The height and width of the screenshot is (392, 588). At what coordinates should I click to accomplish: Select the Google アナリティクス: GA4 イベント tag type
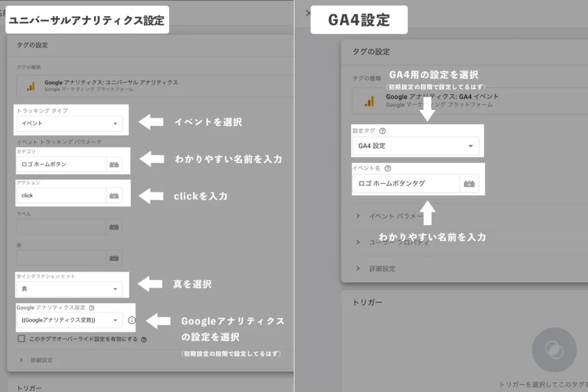(470, 101)
